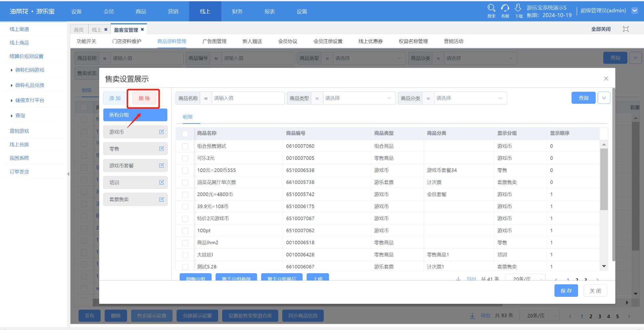Open 线上兑换 in the left sidebar
This screenshot has width=644, height=330.
click(19, 144)
